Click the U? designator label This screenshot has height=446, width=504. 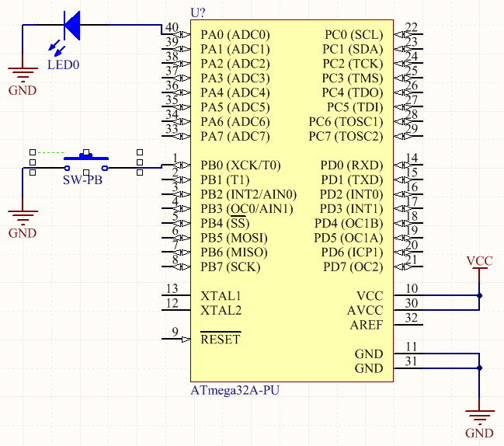(198, 12)
